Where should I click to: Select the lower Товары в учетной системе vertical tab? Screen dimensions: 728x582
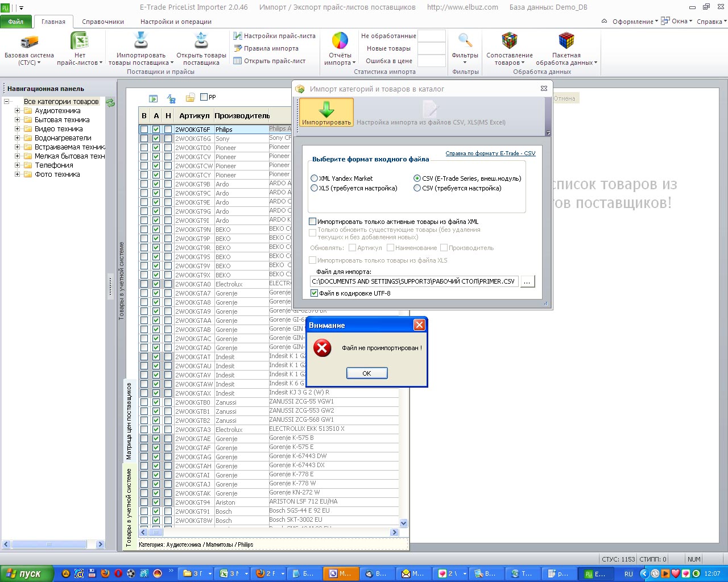click(129, 508)
